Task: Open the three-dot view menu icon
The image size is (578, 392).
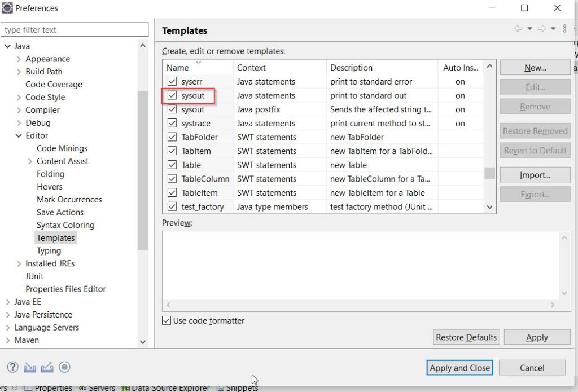Action: click(x=564, y=29)
